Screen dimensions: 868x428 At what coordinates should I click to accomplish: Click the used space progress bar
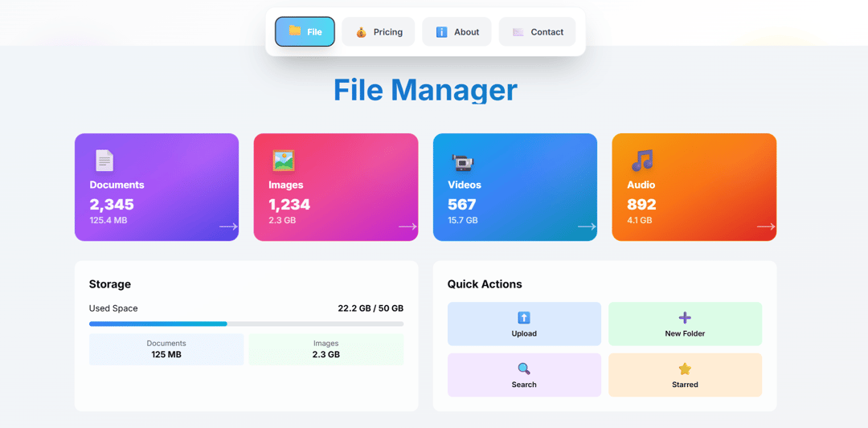[247, 324]
